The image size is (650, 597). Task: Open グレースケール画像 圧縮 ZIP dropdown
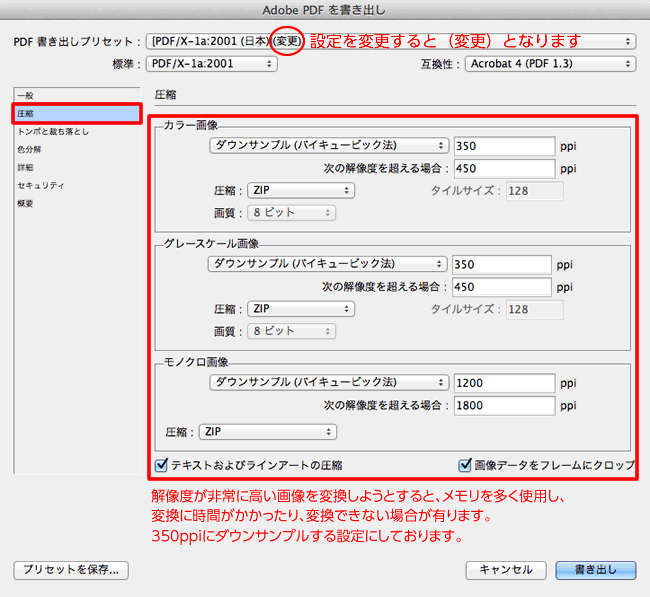(x=301, y=309)
